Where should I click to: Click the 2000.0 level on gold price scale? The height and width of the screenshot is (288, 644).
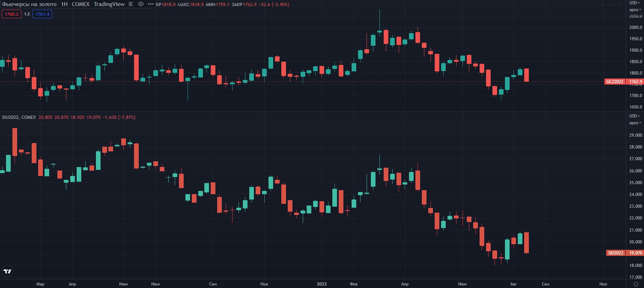click(x=635, y=27)
